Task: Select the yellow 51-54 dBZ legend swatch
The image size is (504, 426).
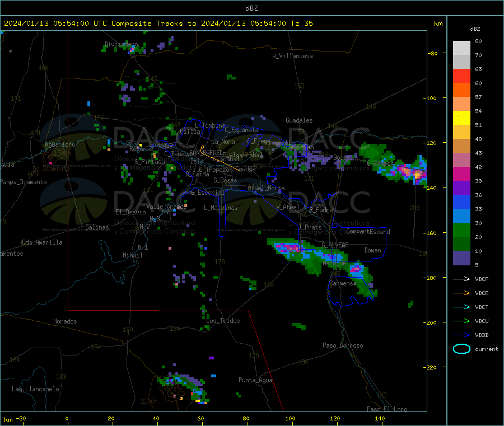Action: pos(461,118)
